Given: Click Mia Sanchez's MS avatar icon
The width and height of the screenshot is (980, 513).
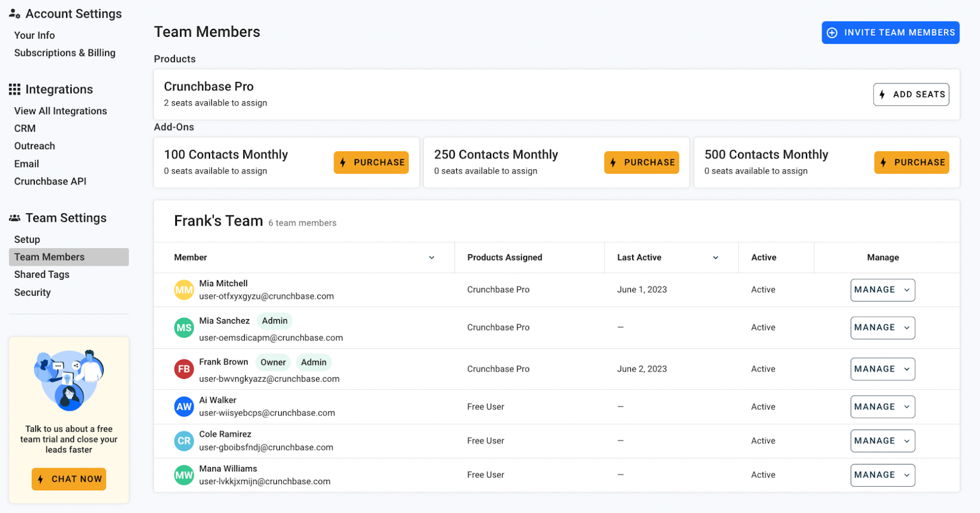Looking at the screenshot, I should pyautogui.click(x=184, y=328).
